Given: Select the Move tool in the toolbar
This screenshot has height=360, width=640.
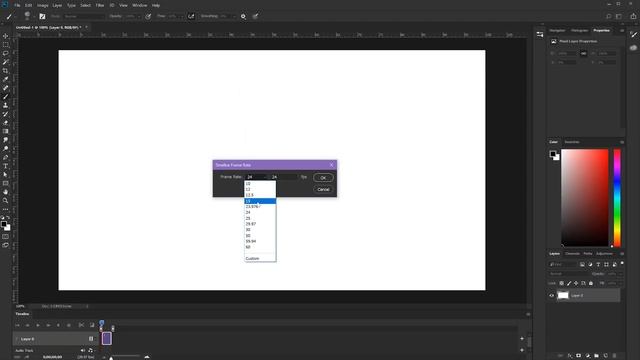Looking at the screenshot, I should (6, 36).
